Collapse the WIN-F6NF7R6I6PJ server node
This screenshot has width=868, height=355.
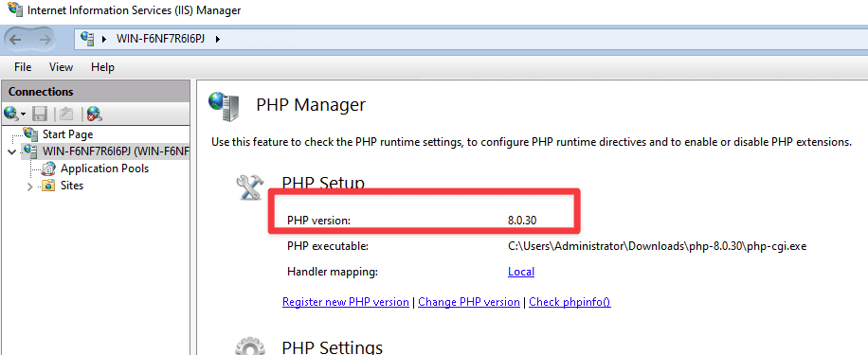(x=12, y=151)
